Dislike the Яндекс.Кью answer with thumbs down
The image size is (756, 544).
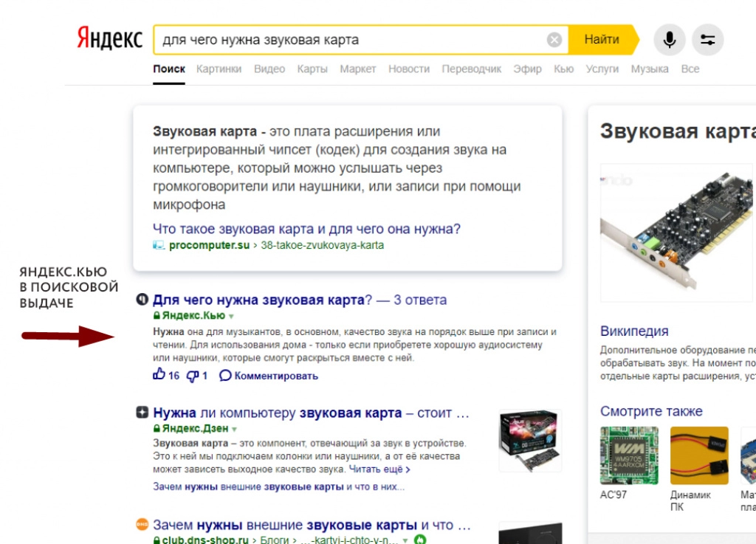click(x=193, y=376)
